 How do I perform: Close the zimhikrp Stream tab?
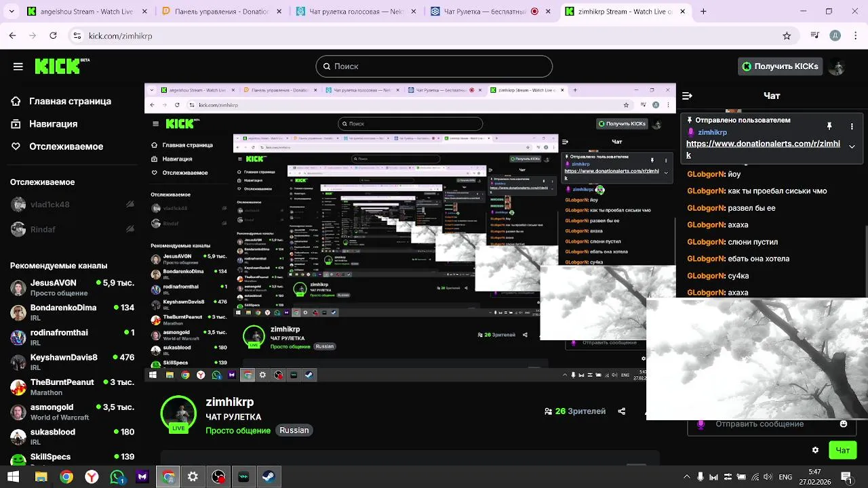[x=682, y=12]
